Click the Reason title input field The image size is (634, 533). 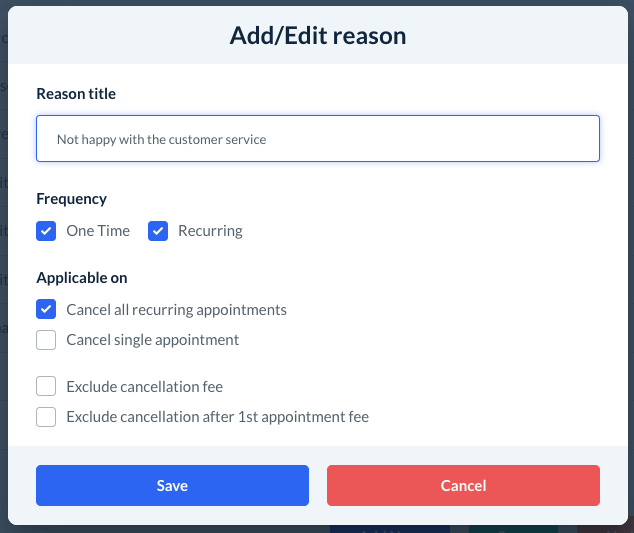point(317,139)
